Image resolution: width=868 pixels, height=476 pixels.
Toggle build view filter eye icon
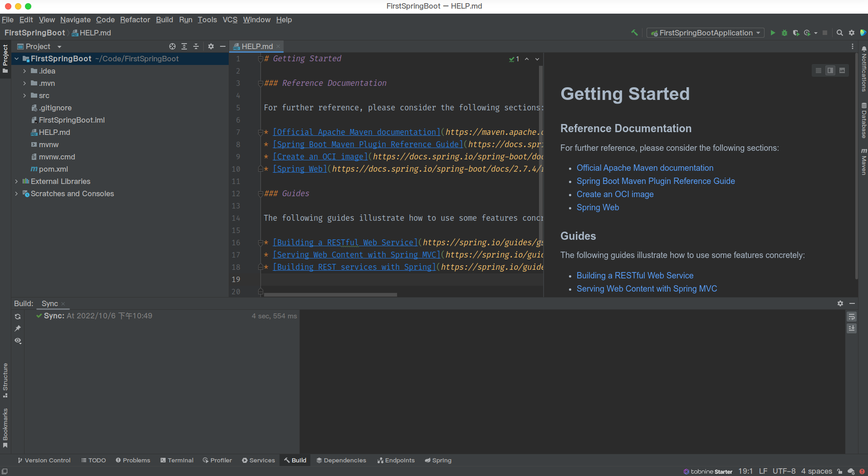[x=18, y=341]
